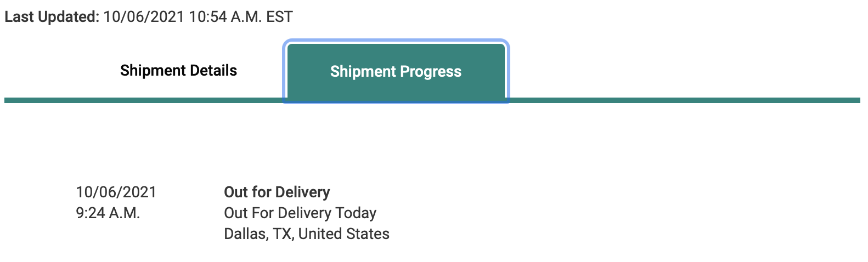Click the 10/06/2021 date of the delivery event

116,192
